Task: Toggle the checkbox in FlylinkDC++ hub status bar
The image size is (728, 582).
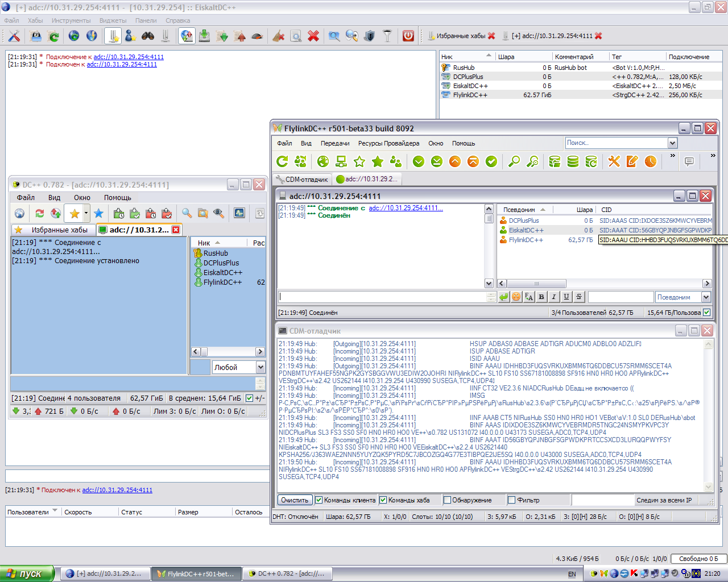Action: point(707,312)
